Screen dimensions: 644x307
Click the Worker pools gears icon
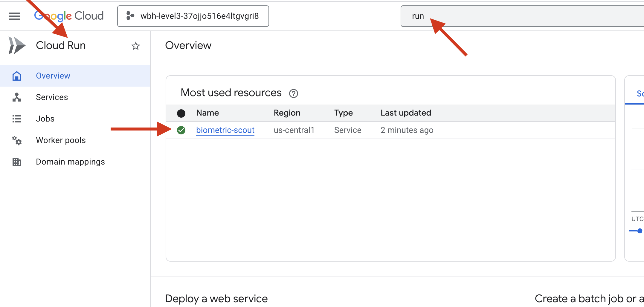pos(17,140)
